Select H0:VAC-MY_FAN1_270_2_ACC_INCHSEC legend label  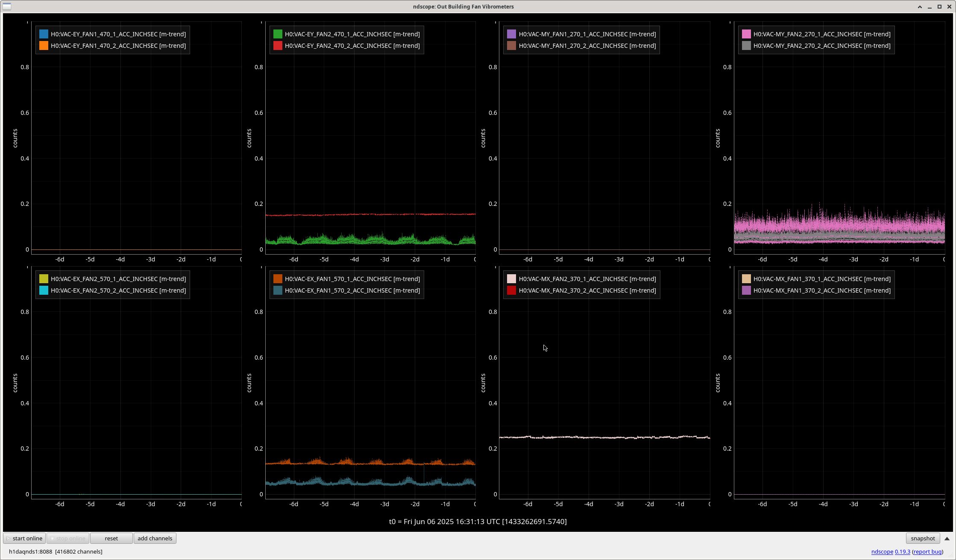click(587, 46)
